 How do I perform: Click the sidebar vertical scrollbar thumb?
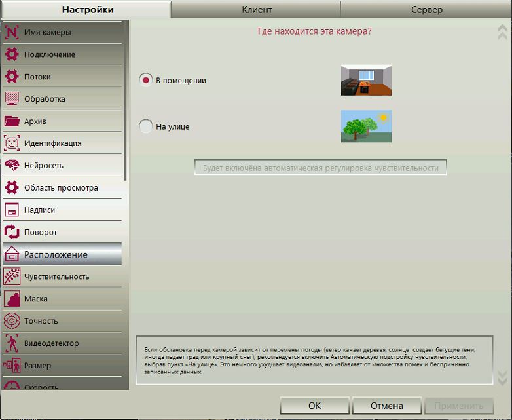point(126,101)
